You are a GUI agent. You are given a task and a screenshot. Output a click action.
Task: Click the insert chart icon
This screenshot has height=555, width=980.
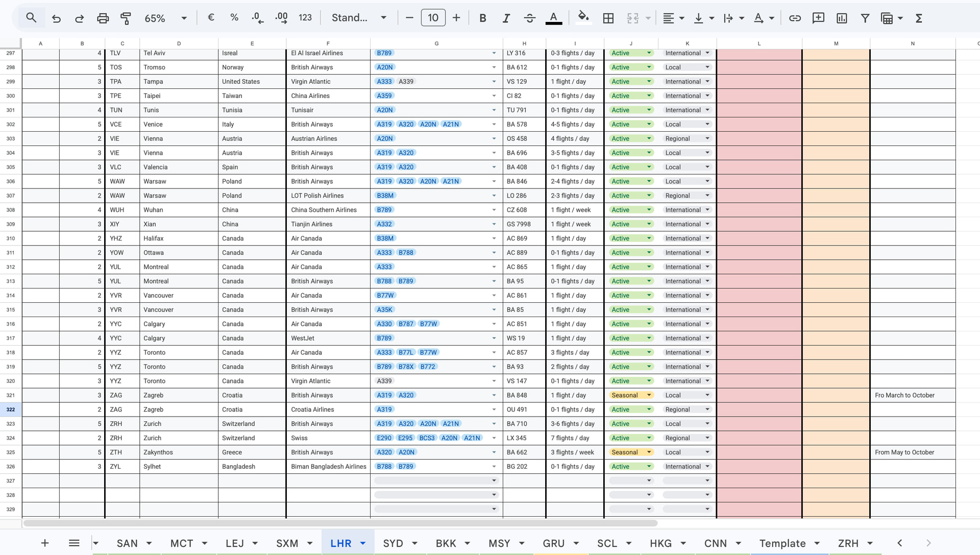pyautogui.click(x=842, y=18)
